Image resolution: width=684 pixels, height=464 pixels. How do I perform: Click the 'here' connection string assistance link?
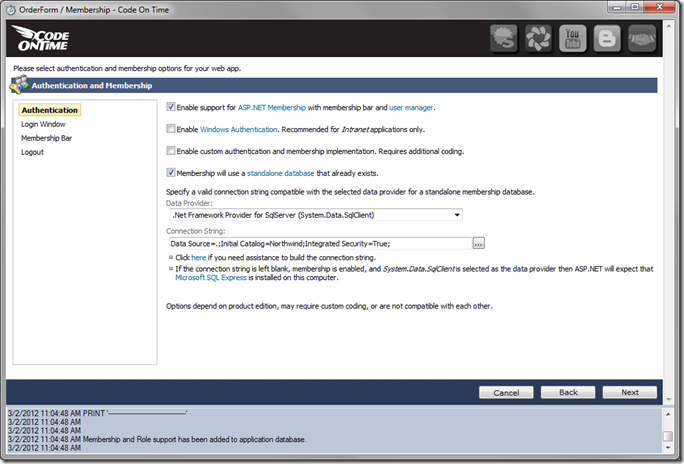(198, 258)
